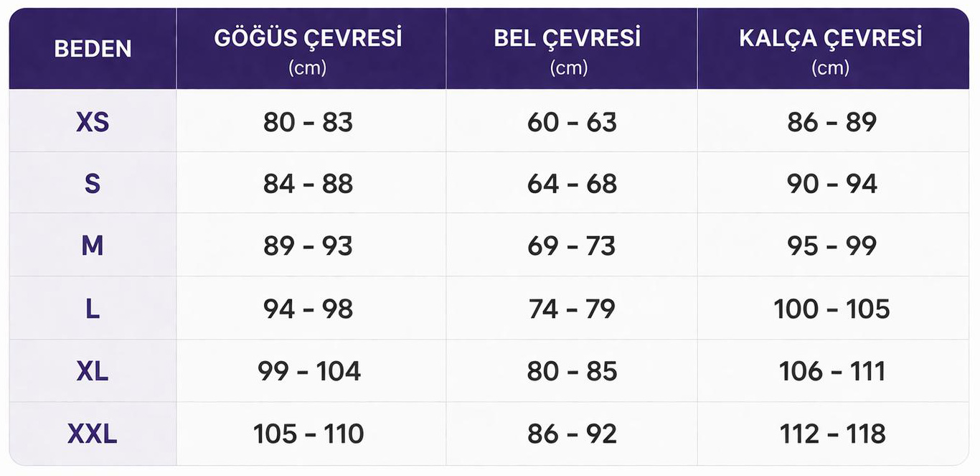The width and height of the screenshot is (980, 476).
Task: Click the XL chest value 99 - 104
Action: click(309, 371)
